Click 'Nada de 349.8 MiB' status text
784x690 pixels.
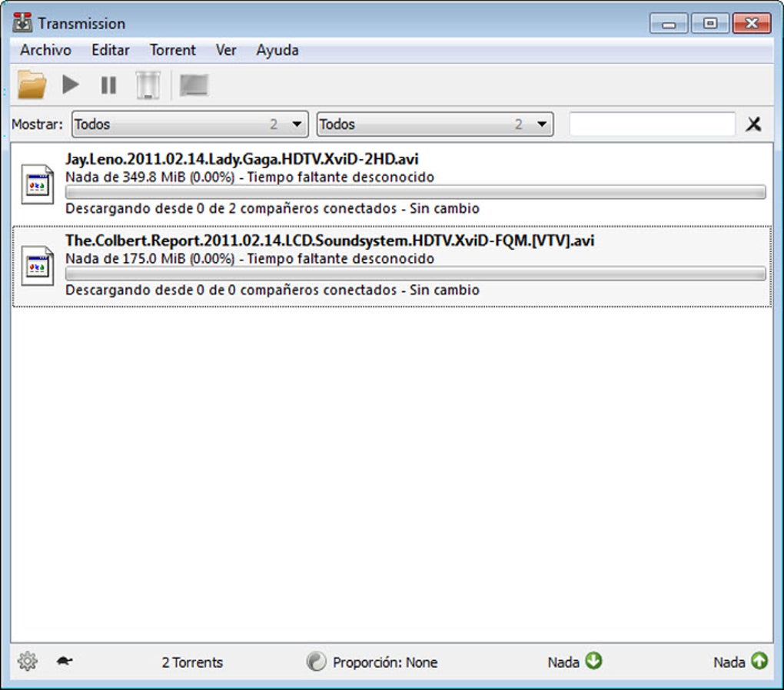(x=250, y=177)
